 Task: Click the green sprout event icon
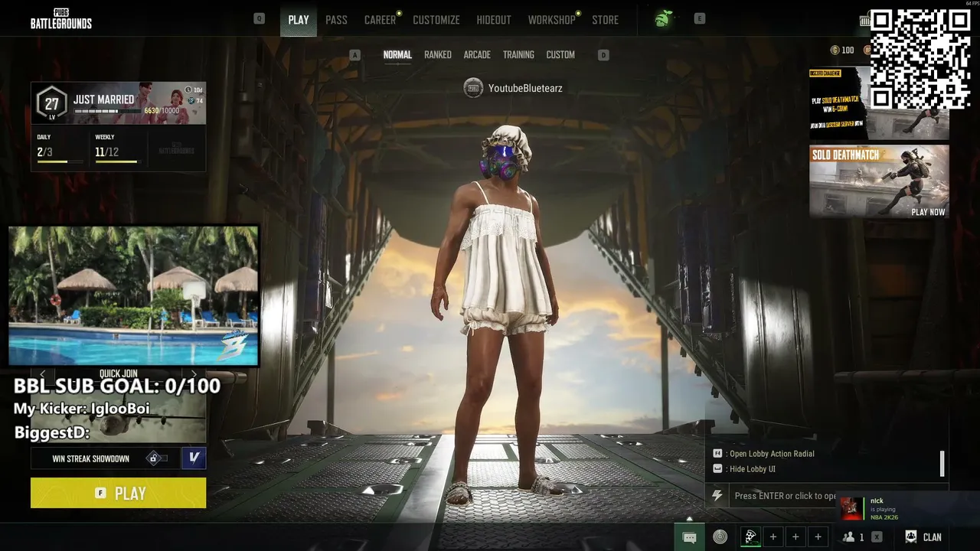(662, 20)
